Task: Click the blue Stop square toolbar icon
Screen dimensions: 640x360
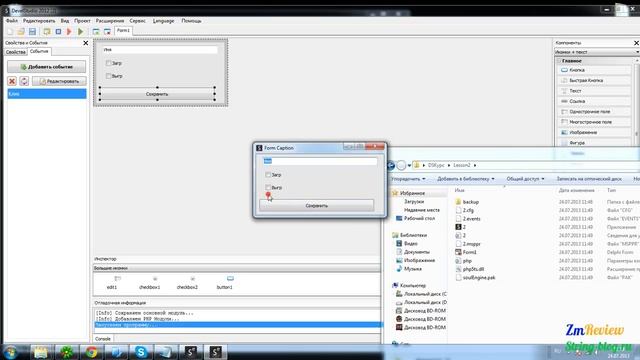Action: click(58, 31)
